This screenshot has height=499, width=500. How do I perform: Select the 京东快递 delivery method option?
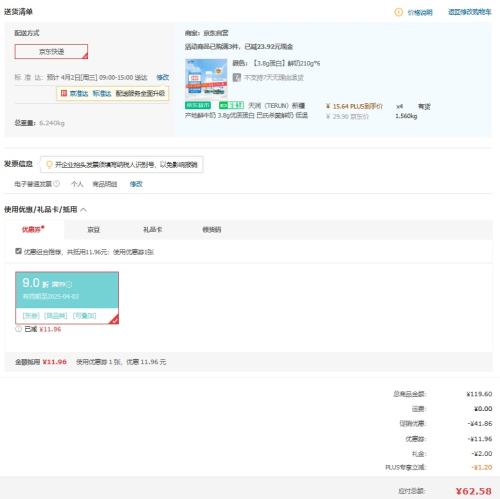(x=51, y=52)
